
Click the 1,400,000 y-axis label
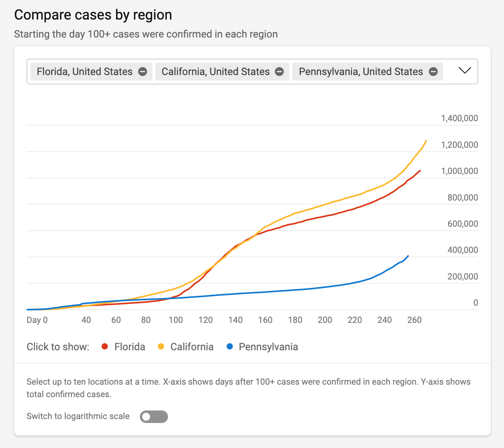click(x=459, y=118)
